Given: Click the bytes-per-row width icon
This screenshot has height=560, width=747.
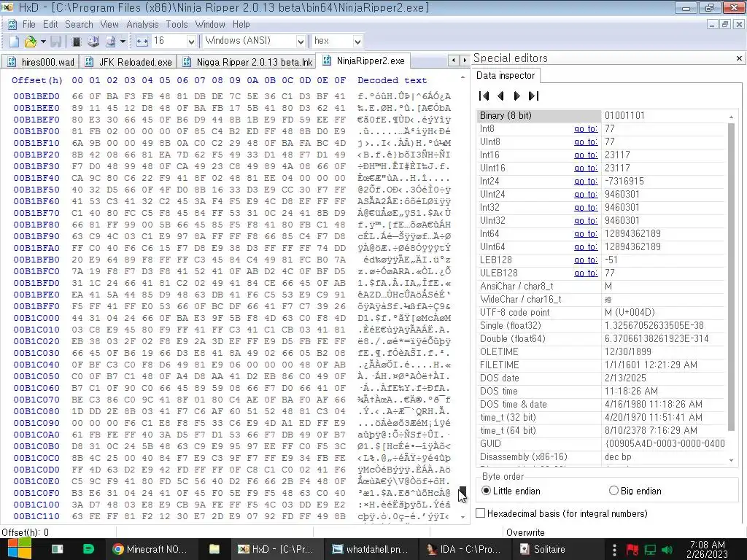Looking at the screenshot, I should (x=142, y=42).
